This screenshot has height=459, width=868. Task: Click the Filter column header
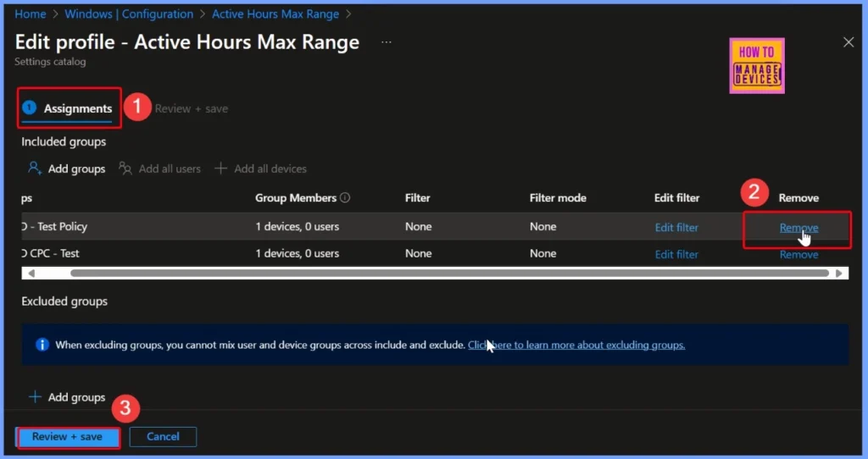click(417, 197)
